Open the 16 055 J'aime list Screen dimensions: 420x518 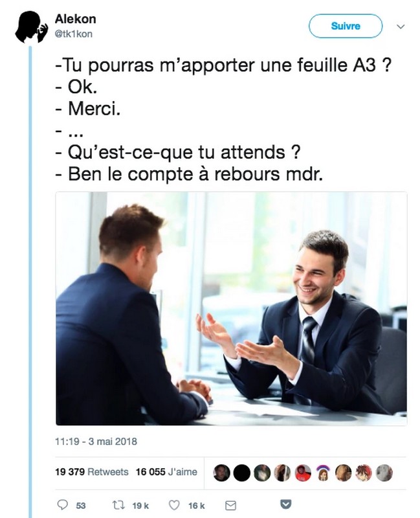coord(166,472)
